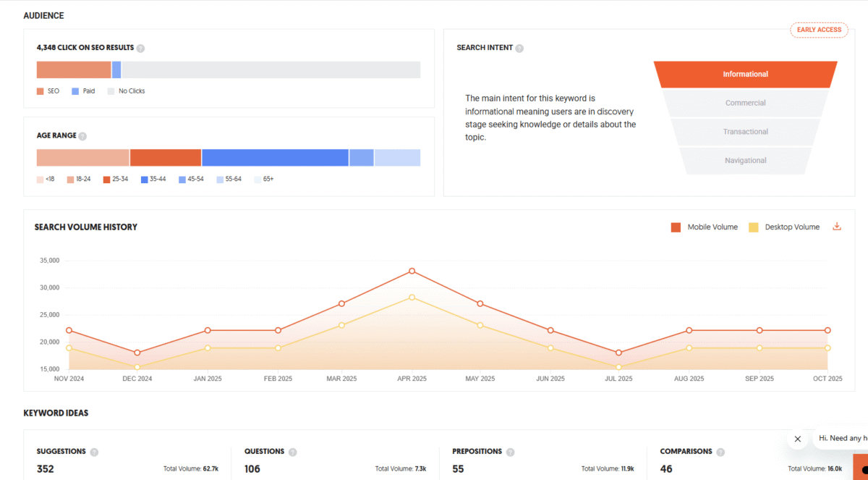
Task: Dismiss the chat widget with the X
Action: coord(798,439)
